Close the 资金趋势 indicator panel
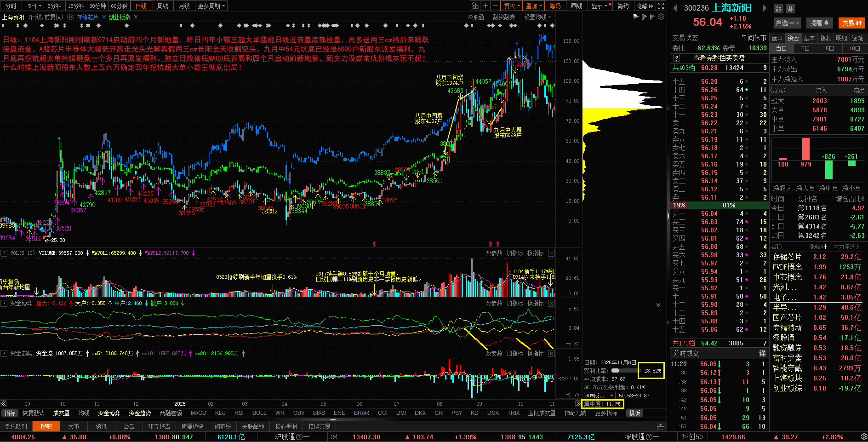This screenshot has height=442, width=868. click(x=551, y=353)
